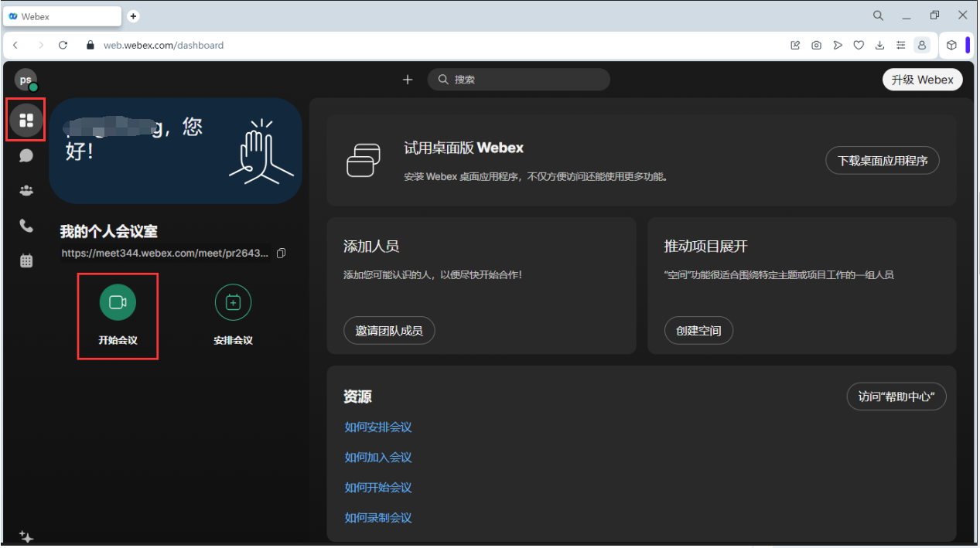Click the 升级 Webex button

tap(922, 80)
